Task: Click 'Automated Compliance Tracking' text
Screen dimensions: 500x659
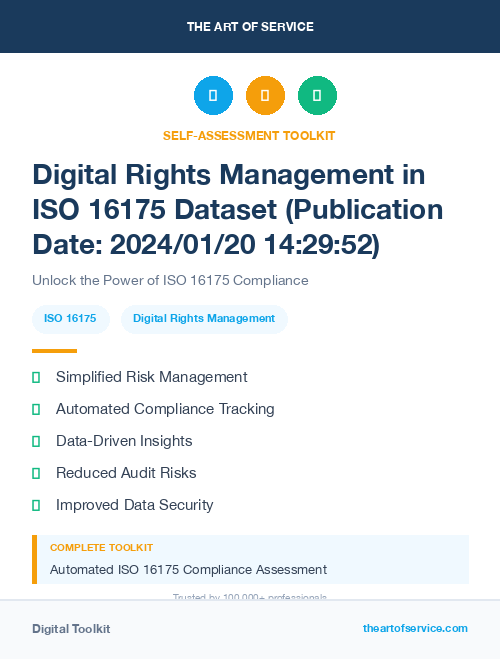Action: pyautogui.click(x=165, y=409)
